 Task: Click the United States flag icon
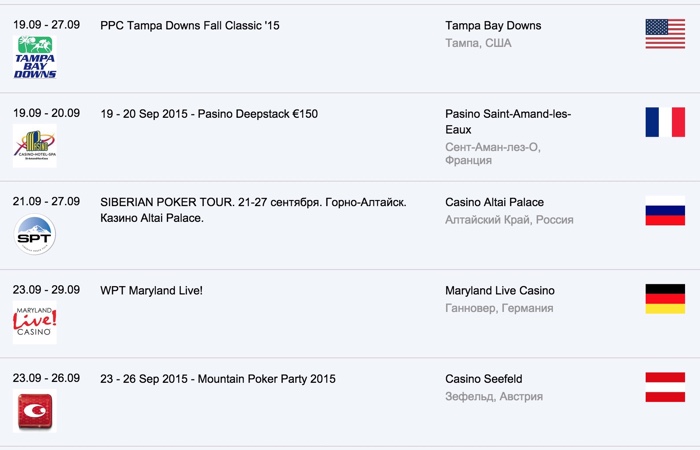(665, 34)
